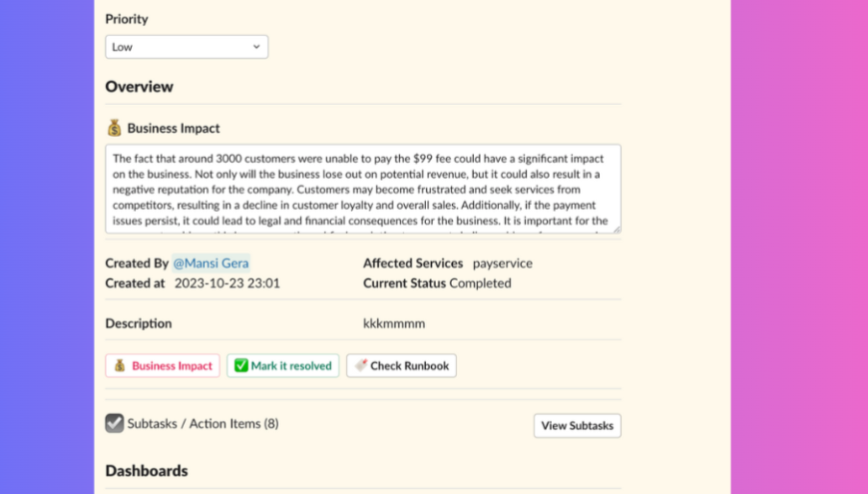Click the icon on the Check Runbook button
The height and width of the screenshot is (494, 868).
click(x=360, y=366)
